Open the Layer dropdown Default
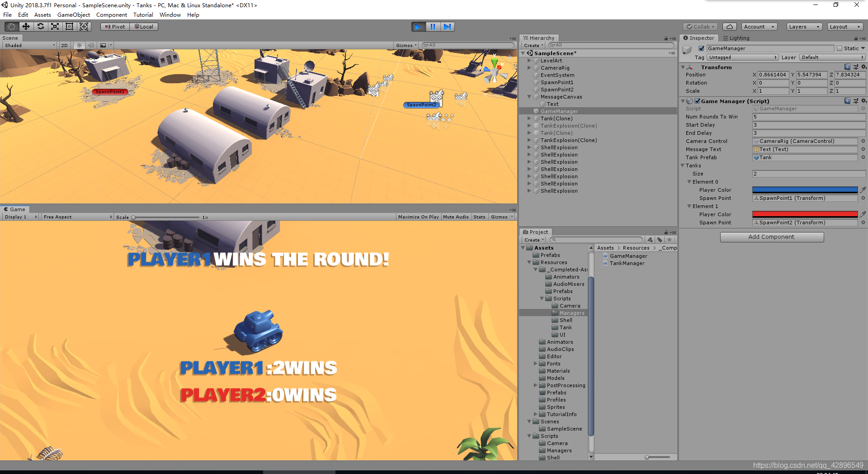Image resolution: width=868 pixels, height=474 pixels. (x=832, y=57)
